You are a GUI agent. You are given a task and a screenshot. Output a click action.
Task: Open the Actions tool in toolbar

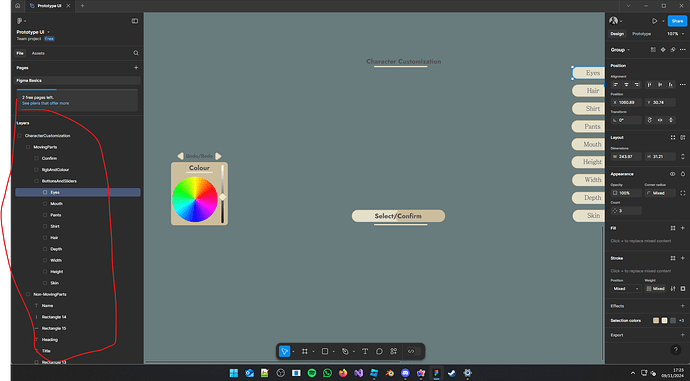click(394, 351)
